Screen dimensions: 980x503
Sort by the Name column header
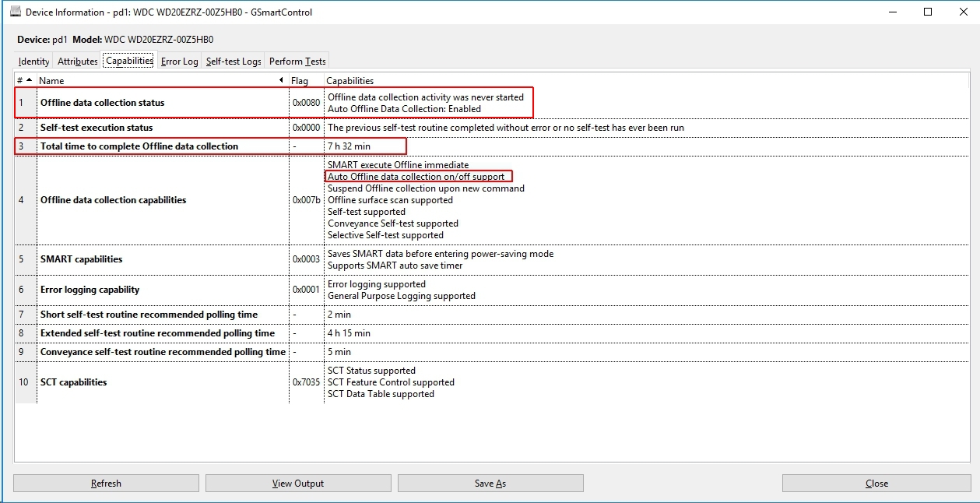(x=162, y=80)
